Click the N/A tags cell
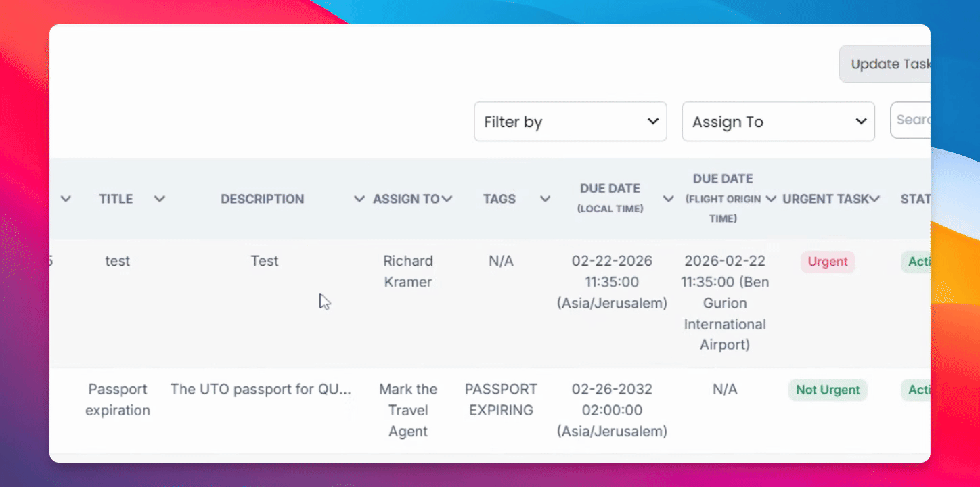 [501, 261]
